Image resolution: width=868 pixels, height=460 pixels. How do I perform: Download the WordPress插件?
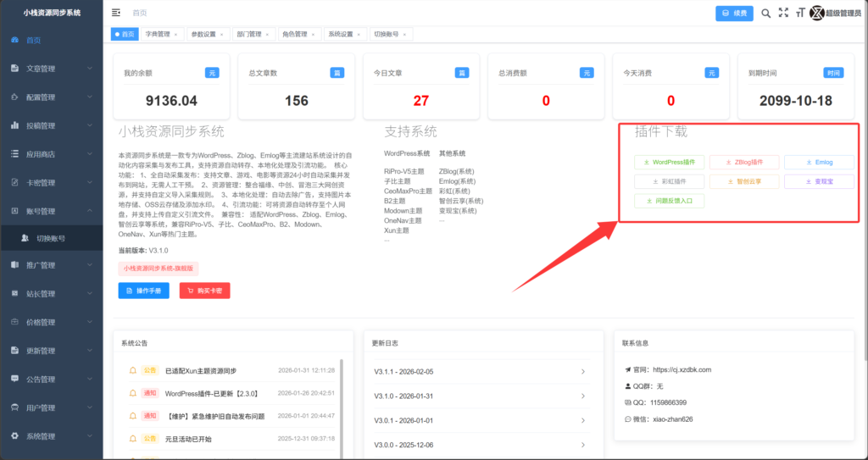670,162
